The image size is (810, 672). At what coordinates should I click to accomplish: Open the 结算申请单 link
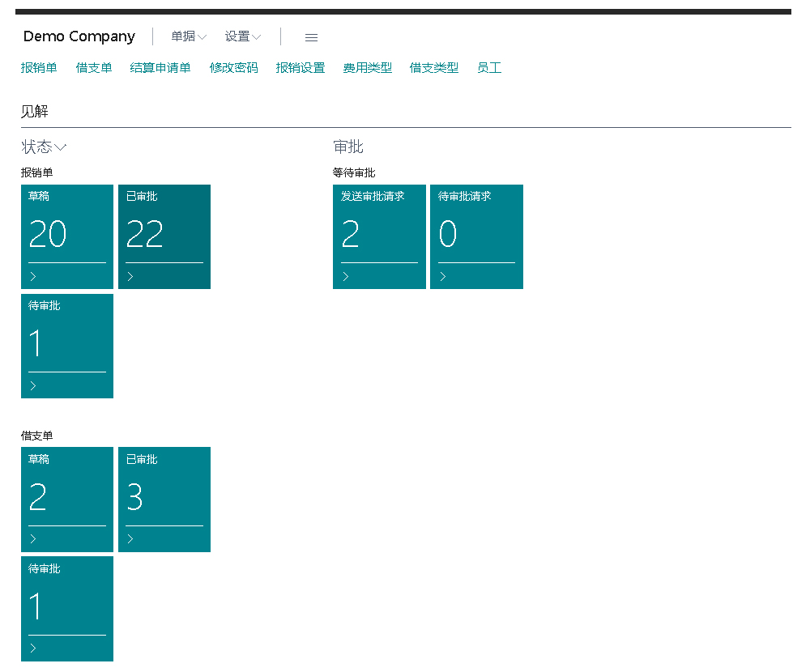click(x=160, y=68)
